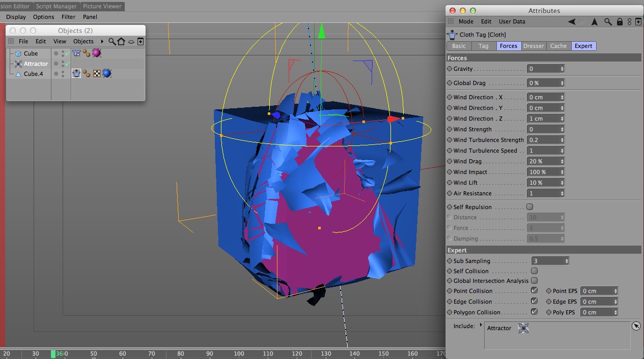This screenshot has width=644, height=359.
Task: Select the magenta material tag on Cube
Action: click(96, 53)
